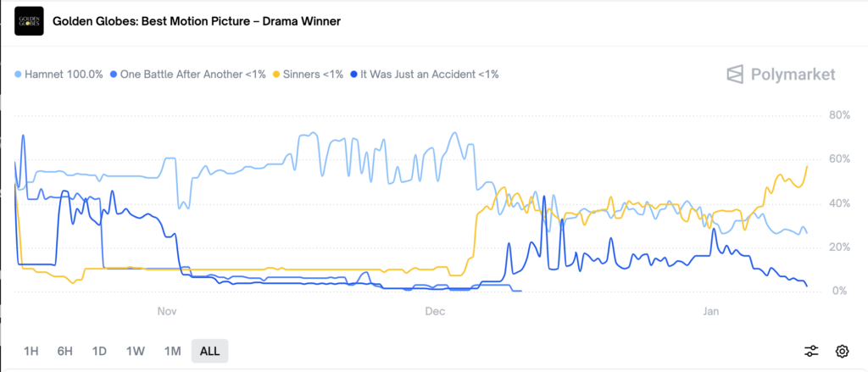Open the chart settings gear icon

tap(842, 351)
